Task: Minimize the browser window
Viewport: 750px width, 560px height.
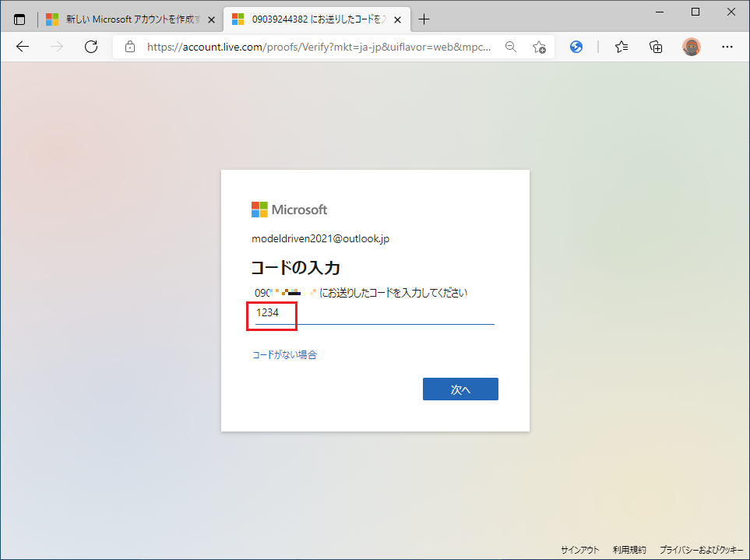Action: (660, 12)
